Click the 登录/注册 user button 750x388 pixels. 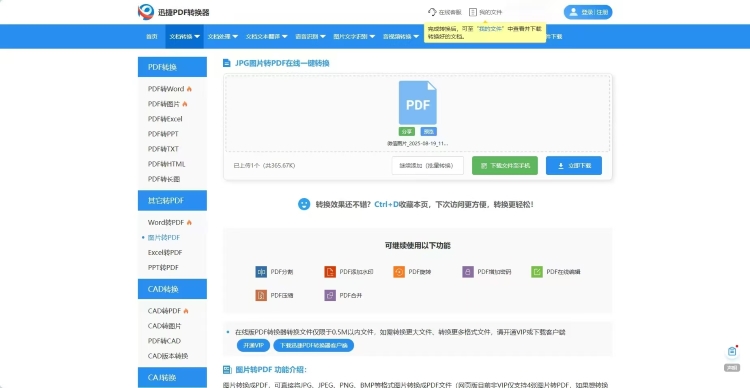point(588,12)
